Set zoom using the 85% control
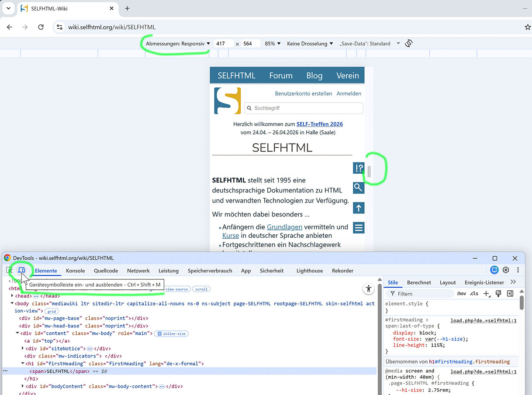The image size is (532, 395). (272, 43)
